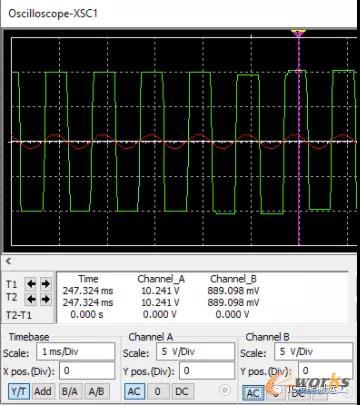The image size is (360, 405).
Task: Move cursor T1 left with arrow
Action: pyautogui.click(x=31, y=284)
